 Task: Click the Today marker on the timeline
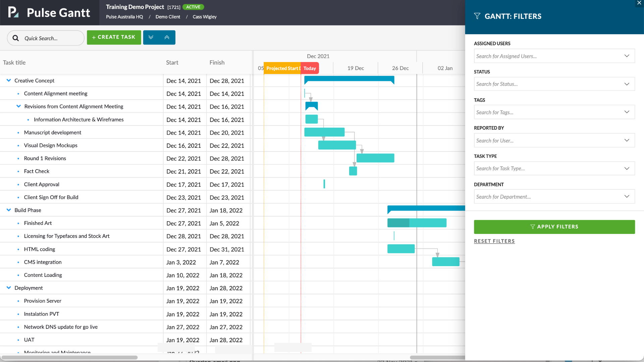[x=310, y=68]
